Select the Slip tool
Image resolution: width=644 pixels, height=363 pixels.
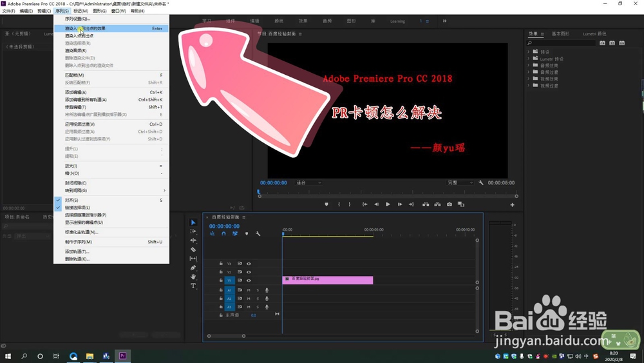193,259
